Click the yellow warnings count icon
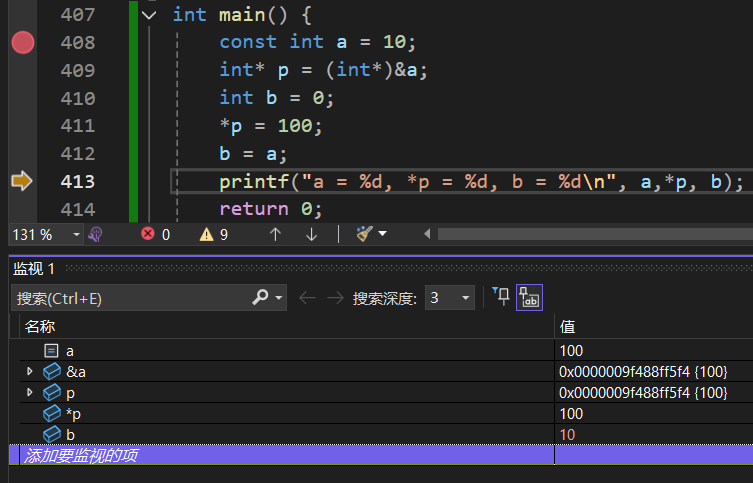 click(x=206, y=234)
